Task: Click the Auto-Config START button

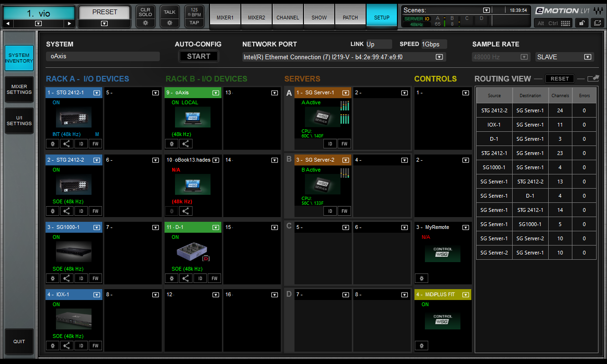Action: 198,56
